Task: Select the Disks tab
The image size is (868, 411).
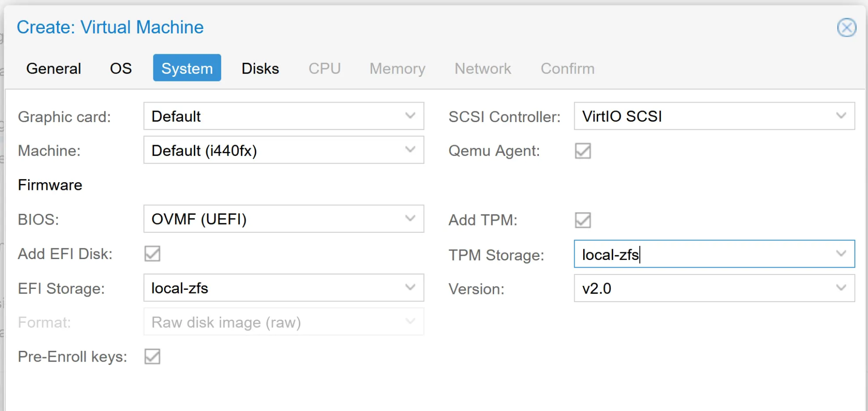Action: (x=260, y=68)
